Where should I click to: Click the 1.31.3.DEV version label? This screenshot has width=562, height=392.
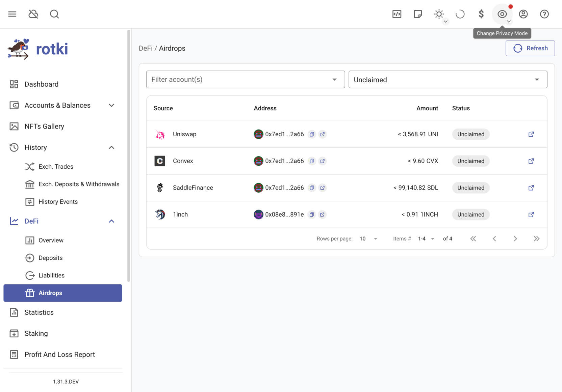[66, 382]
